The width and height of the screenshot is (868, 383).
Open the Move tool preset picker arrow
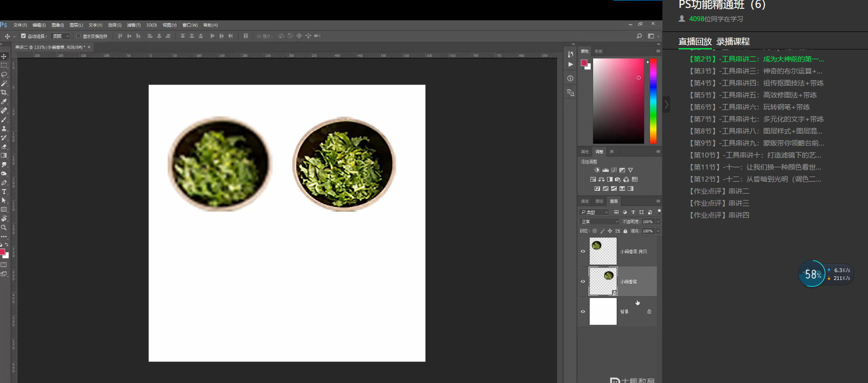[14, 36]
